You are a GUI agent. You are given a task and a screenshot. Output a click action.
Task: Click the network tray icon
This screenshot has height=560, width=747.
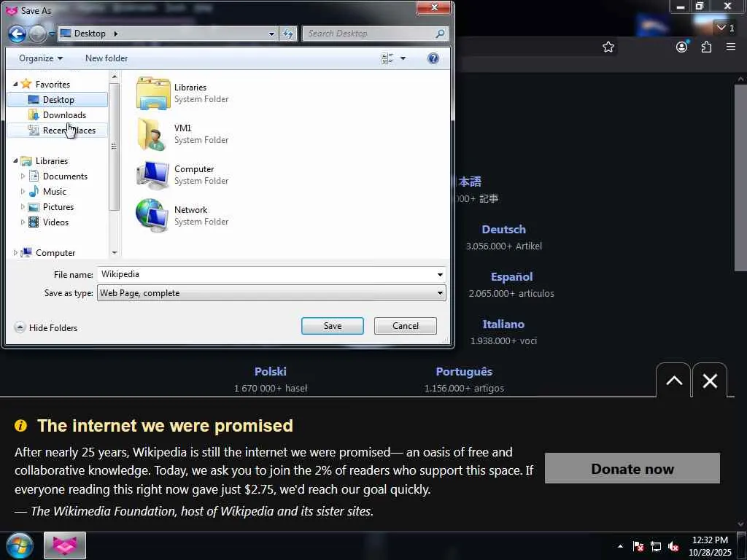pyautogui.click(x=656, y=546)
